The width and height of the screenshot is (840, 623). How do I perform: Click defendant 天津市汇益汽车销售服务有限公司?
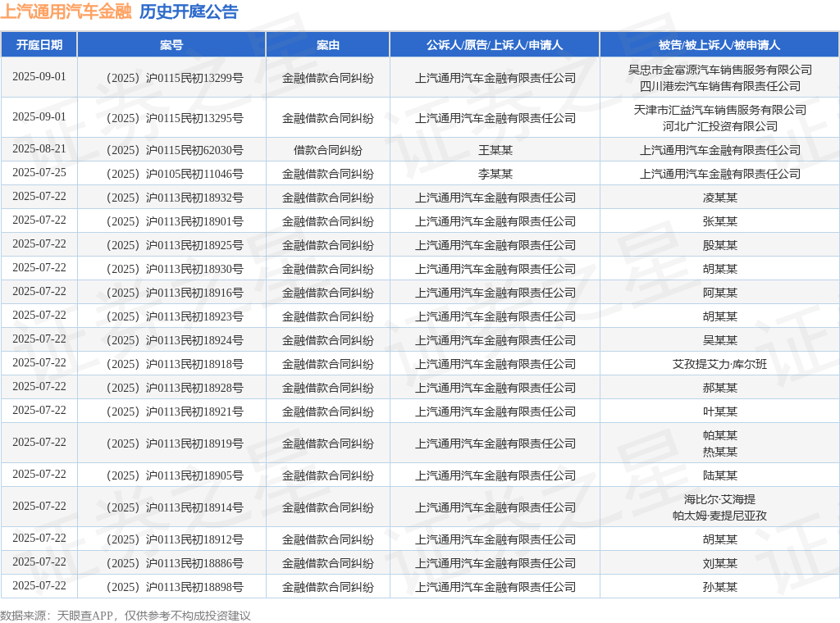tap(720, 110)
